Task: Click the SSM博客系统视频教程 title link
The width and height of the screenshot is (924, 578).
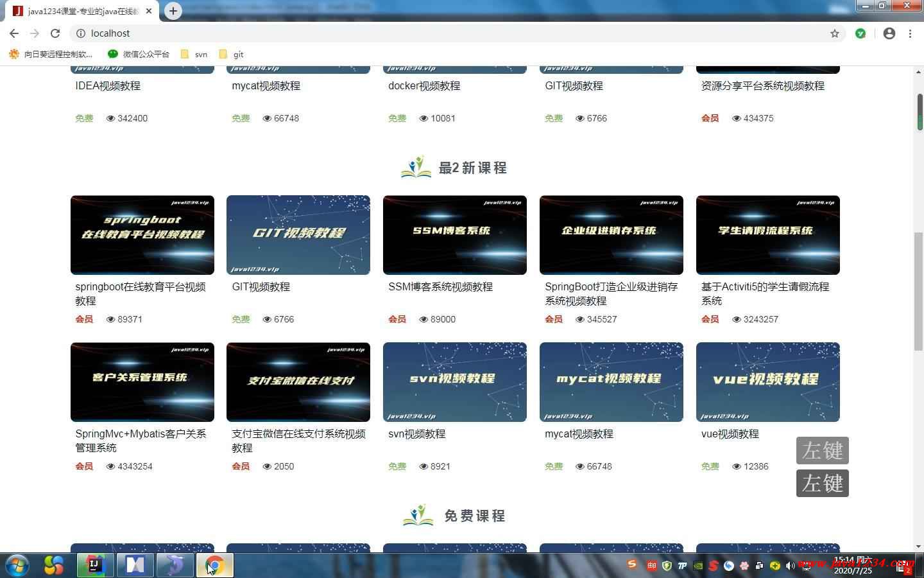Action: pos(440,286)
